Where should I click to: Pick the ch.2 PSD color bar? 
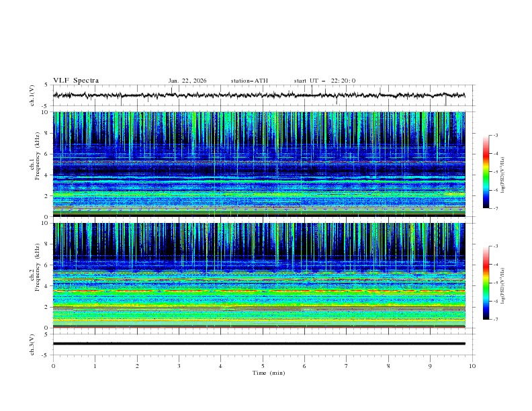486,283
